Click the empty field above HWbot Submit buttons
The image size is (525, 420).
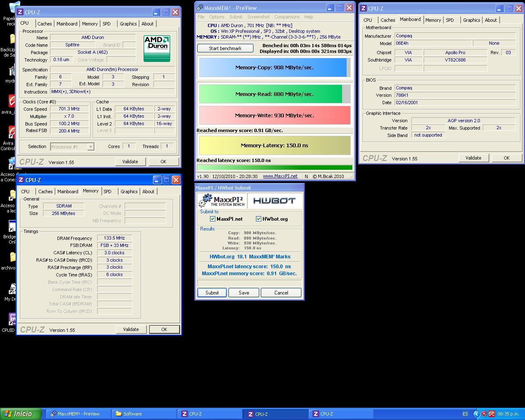click(249, 283)
